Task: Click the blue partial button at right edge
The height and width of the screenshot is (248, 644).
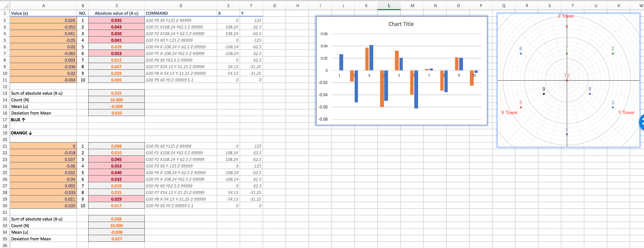Action: click(x=641, y=122)
